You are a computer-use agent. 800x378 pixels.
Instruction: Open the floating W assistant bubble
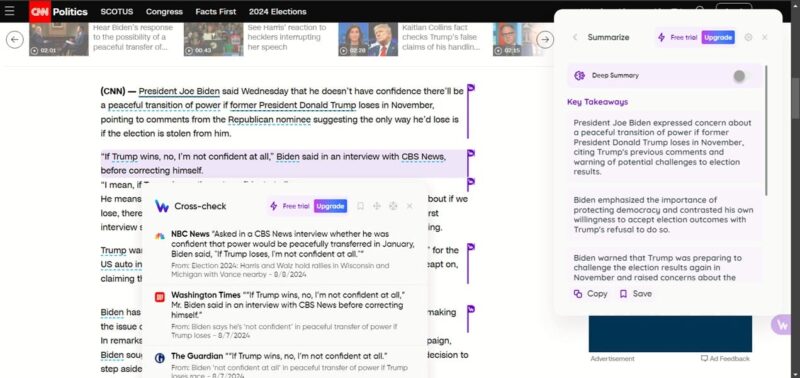tap(782, 324)
